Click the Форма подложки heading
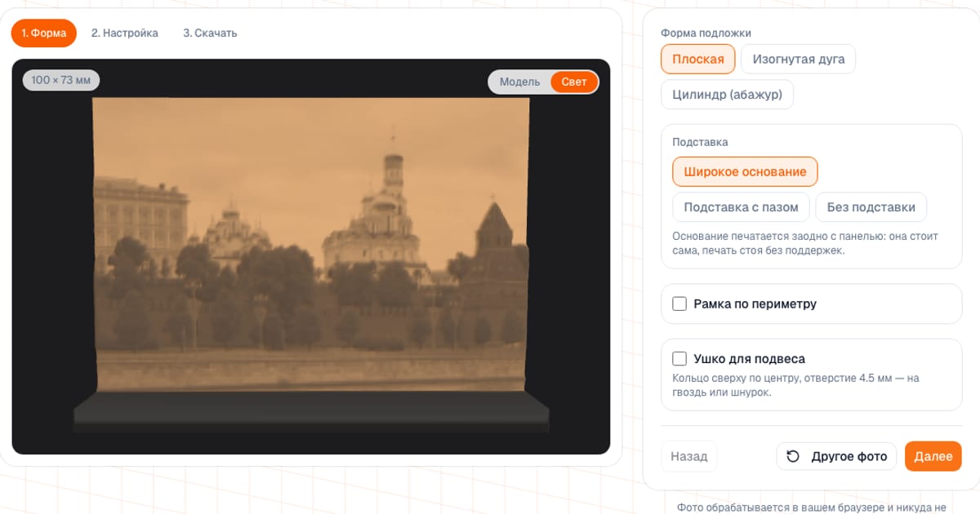Viewport: 980px width, 514px height. (706, 33)
